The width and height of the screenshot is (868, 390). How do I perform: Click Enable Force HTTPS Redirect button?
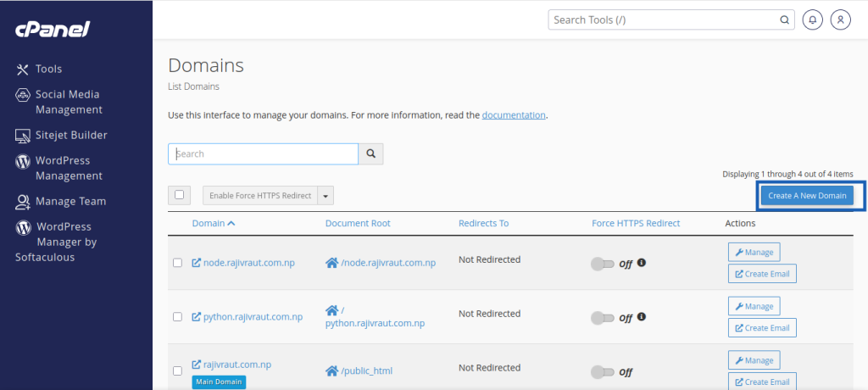[260, 196]
